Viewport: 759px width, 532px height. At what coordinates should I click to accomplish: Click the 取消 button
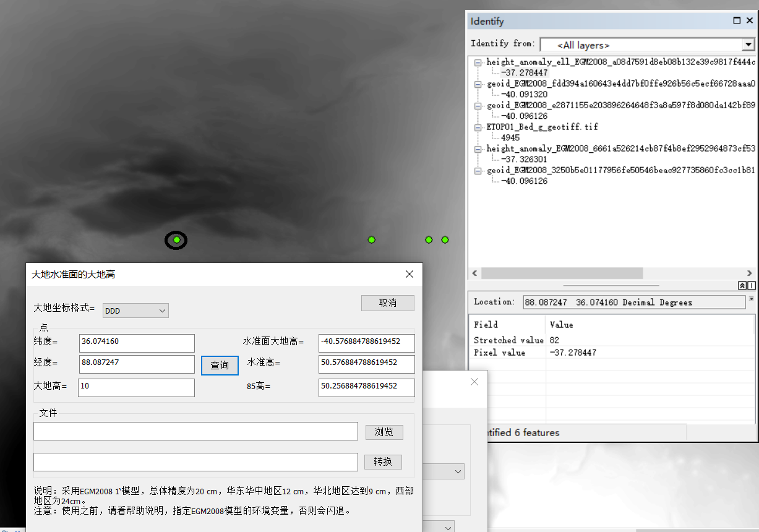tap(387, 303)
